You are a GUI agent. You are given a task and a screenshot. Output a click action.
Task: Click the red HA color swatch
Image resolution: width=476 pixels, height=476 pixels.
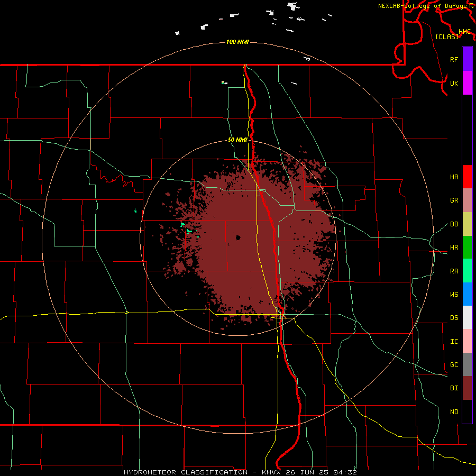coord(467,177)
